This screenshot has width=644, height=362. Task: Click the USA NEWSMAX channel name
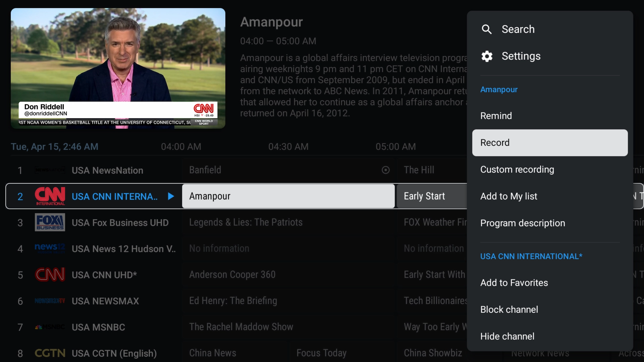tap(105, 301)
